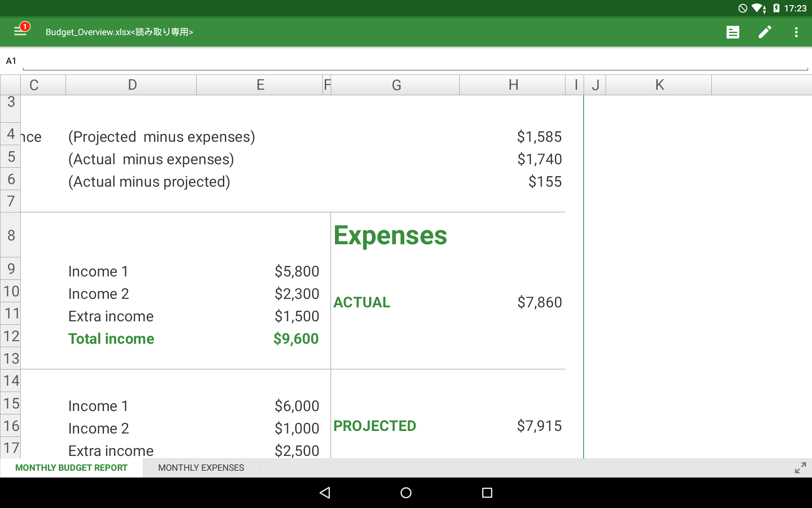The height and width of the screenshot is (508, 812).
Task: Tap the battery status icon
Action: pos(776,8)
